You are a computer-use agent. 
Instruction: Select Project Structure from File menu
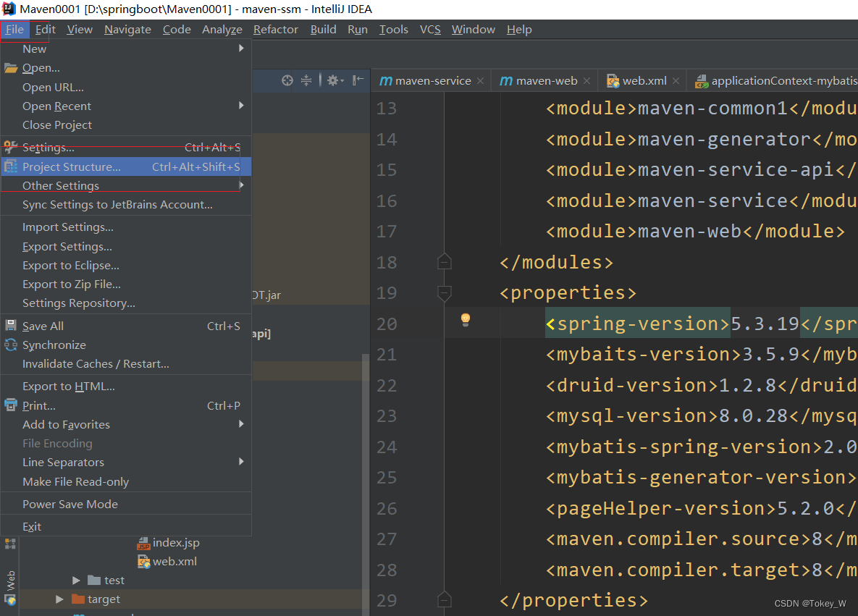[72, 166]
